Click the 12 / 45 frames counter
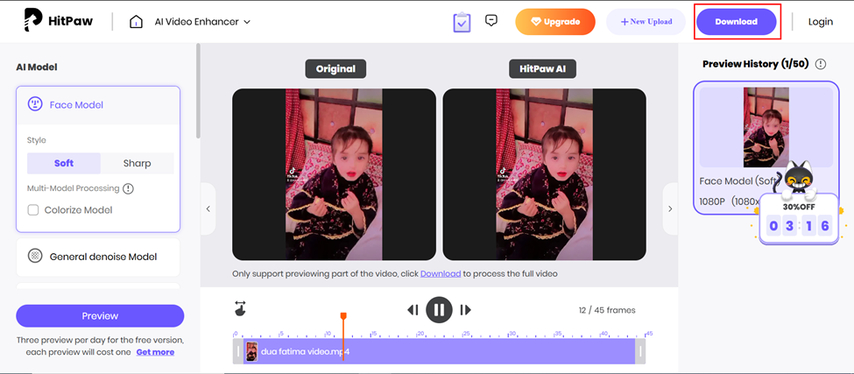This screenshot has width=854, height=374. (607, 310)
